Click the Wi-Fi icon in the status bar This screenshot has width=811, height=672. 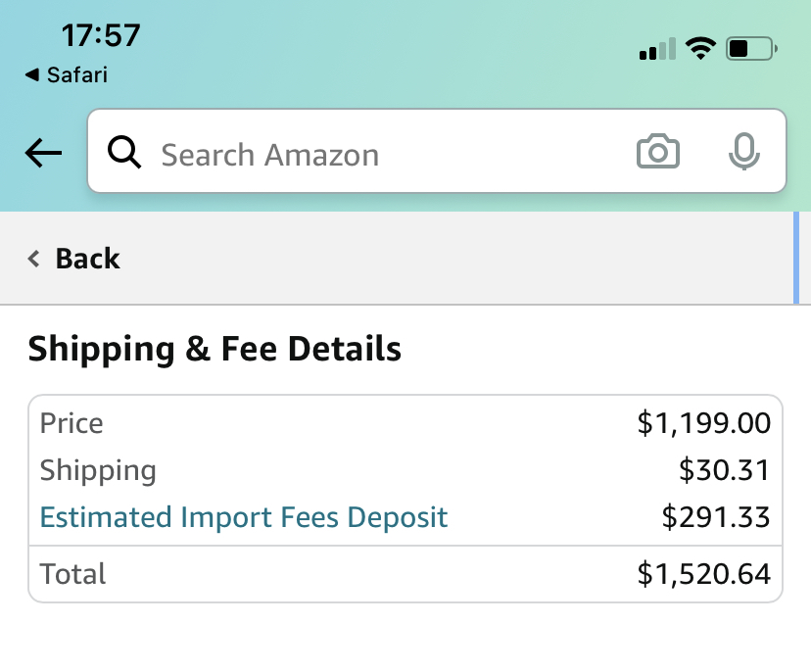click(700, 48)
